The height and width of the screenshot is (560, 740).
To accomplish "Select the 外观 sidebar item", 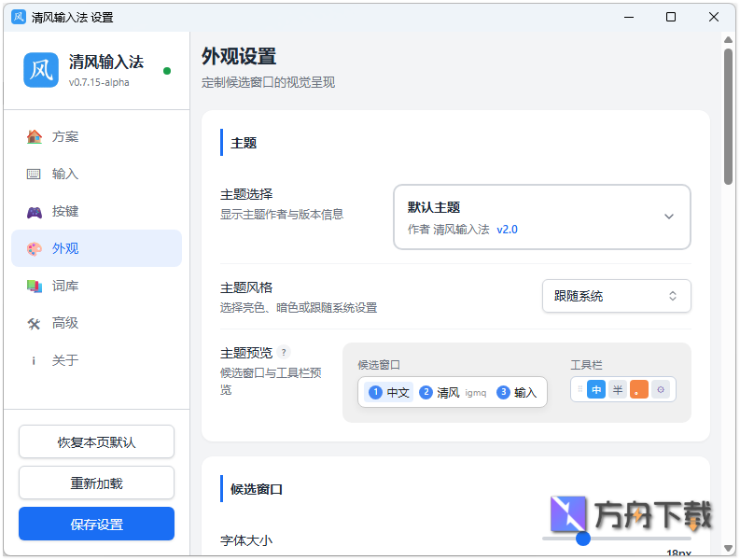I will 96,248.
